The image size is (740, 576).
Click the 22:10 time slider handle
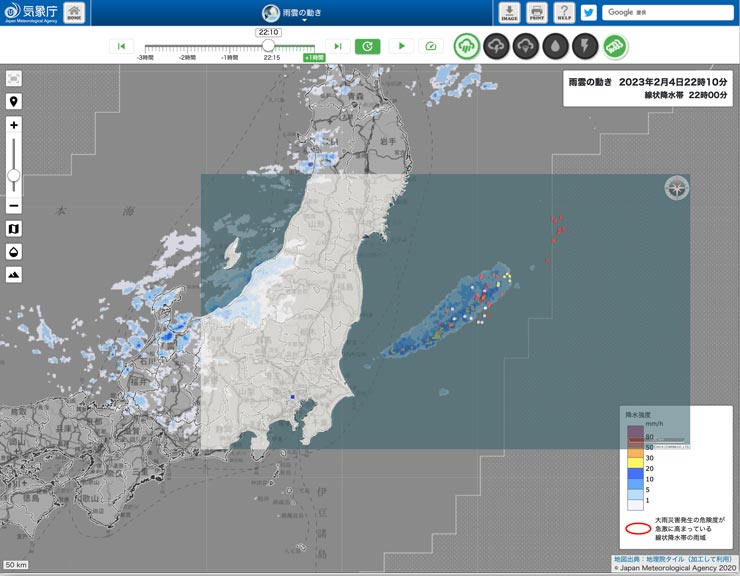pyautogui.click(x=268, y=46)
